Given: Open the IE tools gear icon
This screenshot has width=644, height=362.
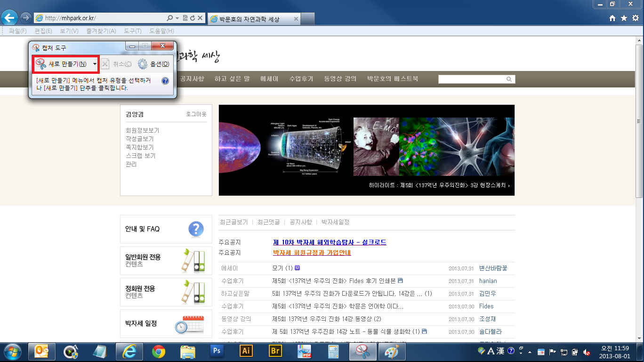Looking at the screenshot, I should (636, 18).
